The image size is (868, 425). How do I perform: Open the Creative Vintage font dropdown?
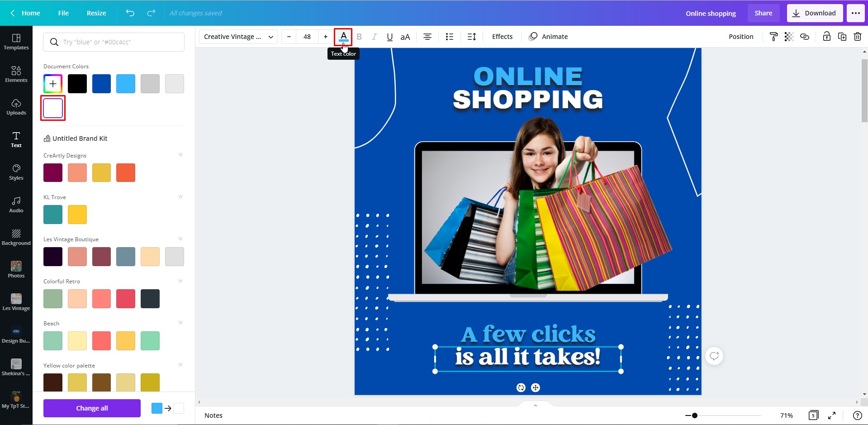[x=238, y=37]
